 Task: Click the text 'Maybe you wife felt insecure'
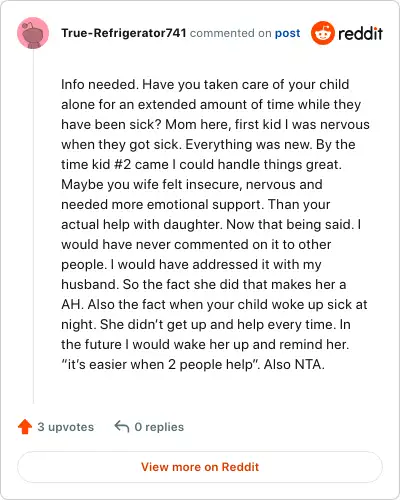[x=152, y=184]
